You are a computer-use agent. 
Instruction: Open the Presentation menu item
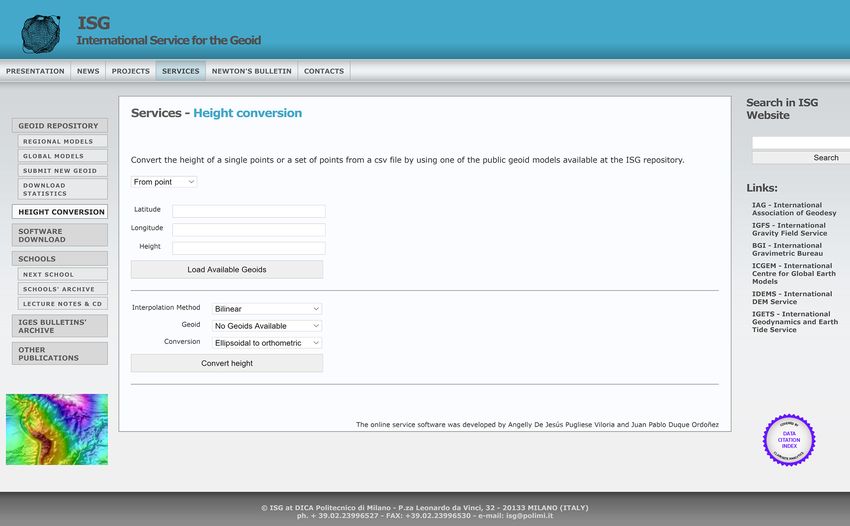[35, 71]
